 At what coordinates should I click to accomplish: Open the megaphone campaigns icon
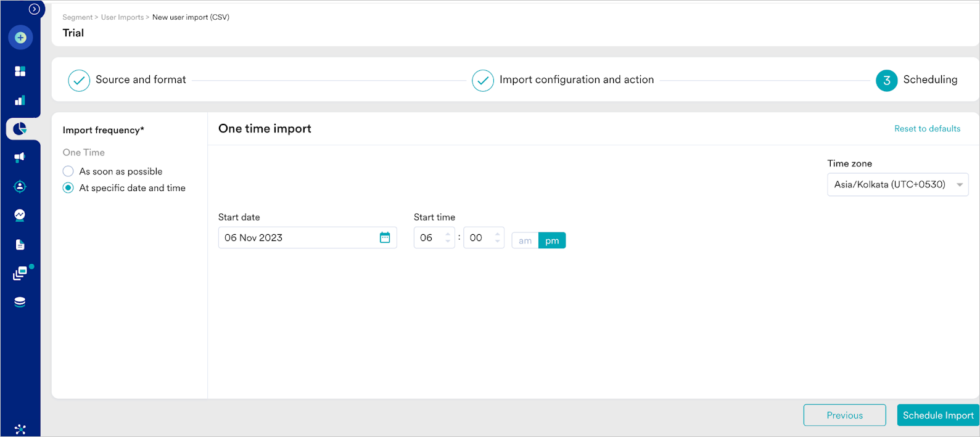[20, 157]
